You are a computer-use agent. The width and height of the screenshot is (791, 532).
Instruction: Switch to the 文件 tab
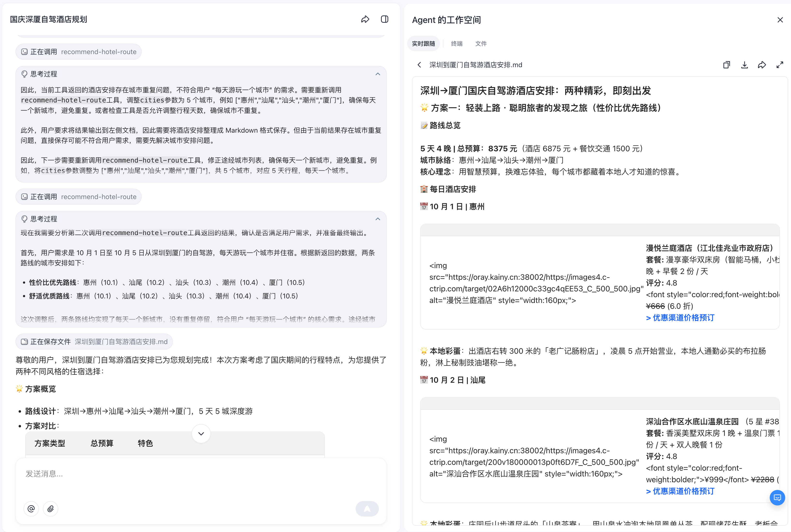coord(481,44)
